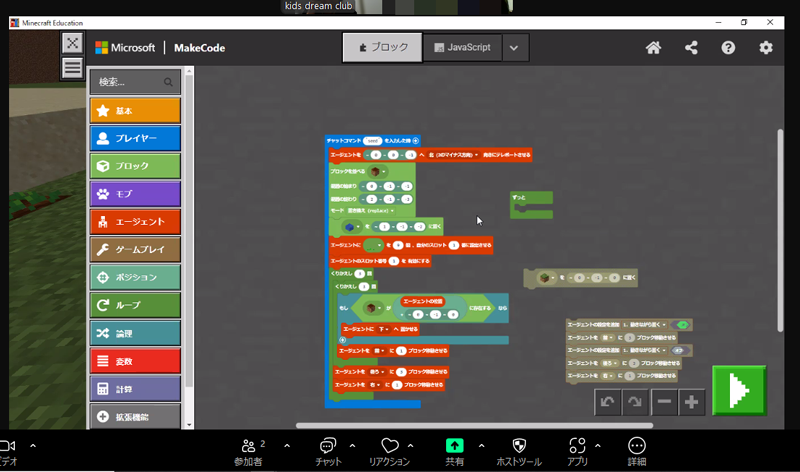This screenshot has width=800, height=472.
Task: Edit the seed chat command text field
Action: tap(372, 141)
